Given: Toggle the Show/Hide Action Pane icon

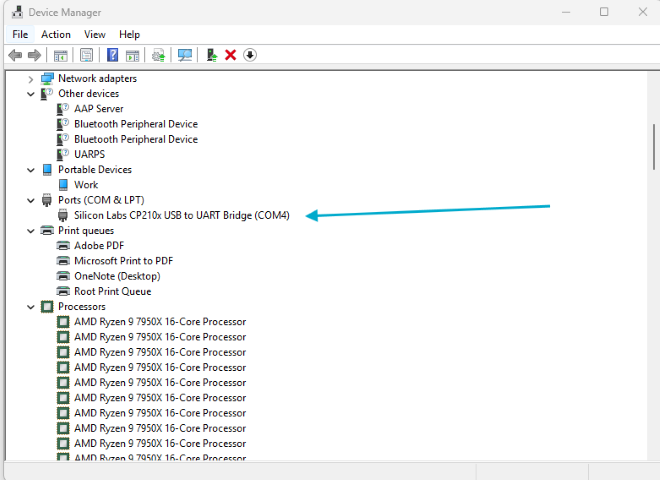Looking at the screenshot, I should (133, 55).
